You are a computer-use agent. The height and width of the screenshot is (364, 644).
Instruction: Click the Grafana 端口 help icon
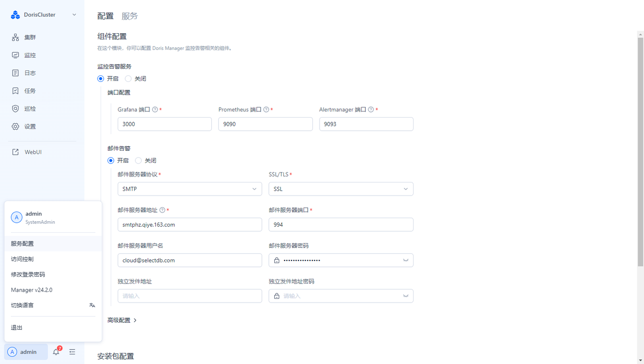coord(155,110)
